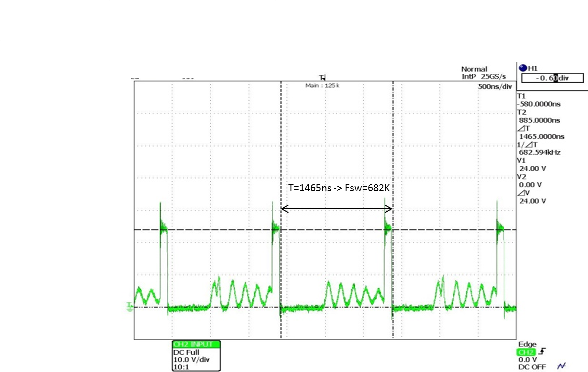Click the H1 cursor position field

point(552,78)
